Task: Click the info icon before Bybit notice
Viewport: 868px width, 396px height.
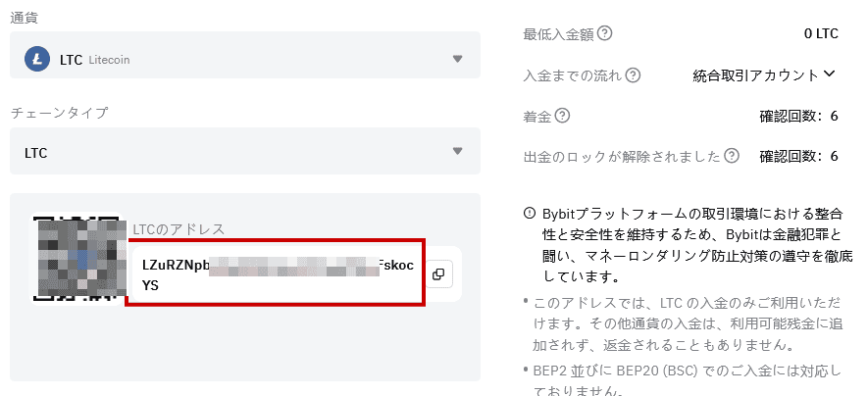Action: click(531, 214)
